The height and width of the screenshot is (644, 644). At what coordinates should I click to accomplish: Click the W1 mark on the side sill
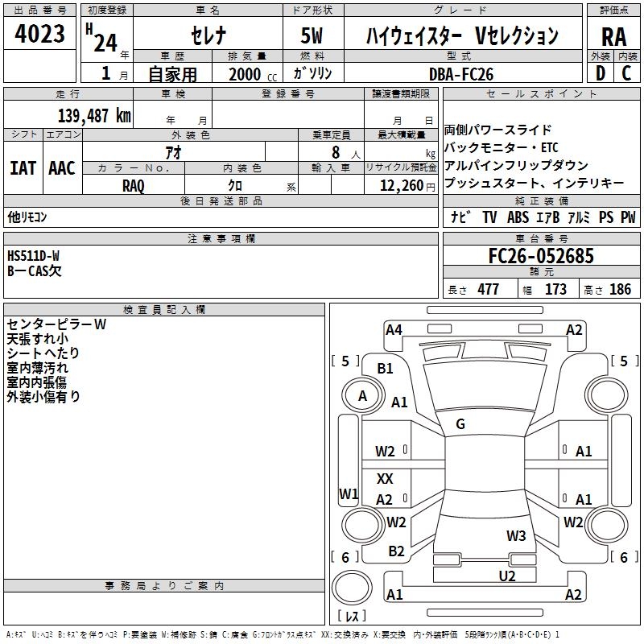[x=349, y=494]
